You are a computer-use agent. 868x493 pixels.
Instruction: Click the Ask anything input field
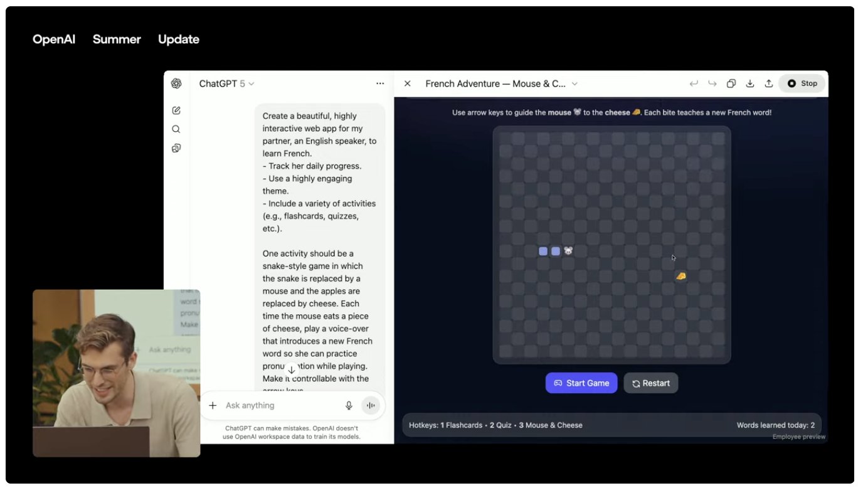(282, 406)
